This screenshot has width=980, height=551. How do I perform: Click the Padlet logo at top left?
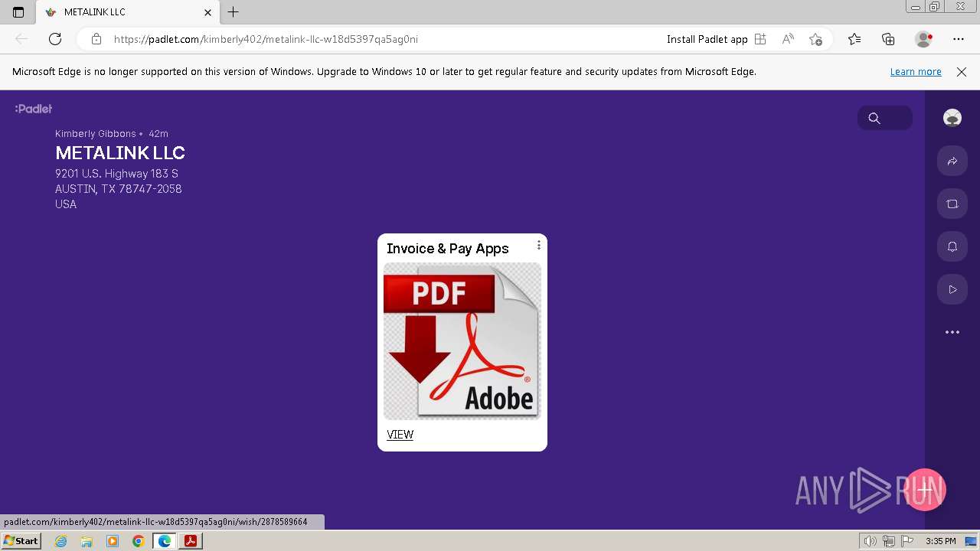[34, 109]
